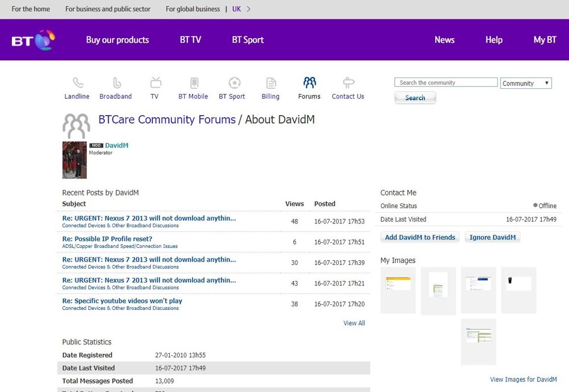Open Buy our products menu
This screenshot has width=569, height=392.
117,40
